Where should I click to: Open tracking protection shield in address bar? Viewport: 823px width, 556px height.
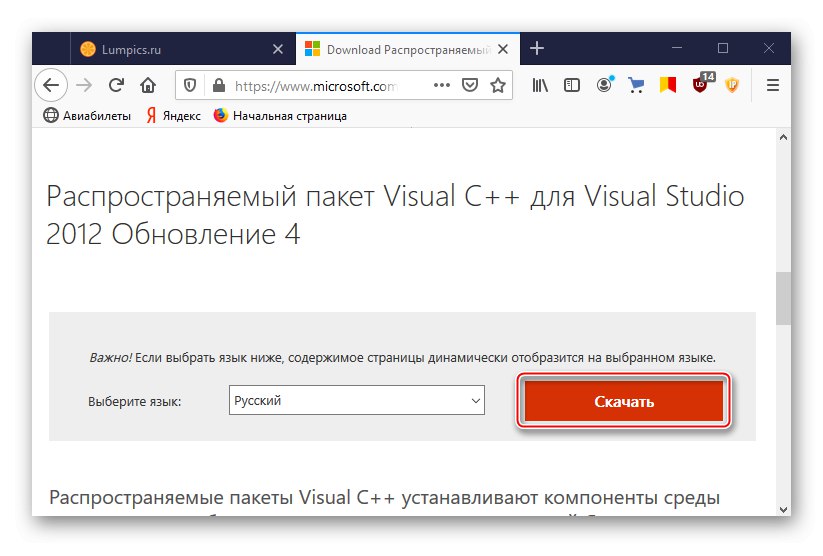pyautogui.click(x=190, y=85)
